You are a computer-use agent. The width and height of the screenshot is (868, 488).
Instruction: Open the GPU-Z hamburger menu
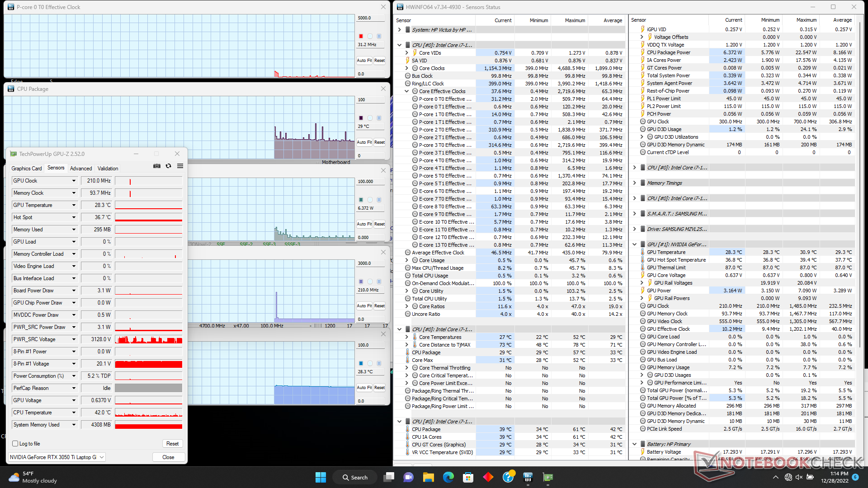pyautogui.click(x=180, y=166)
